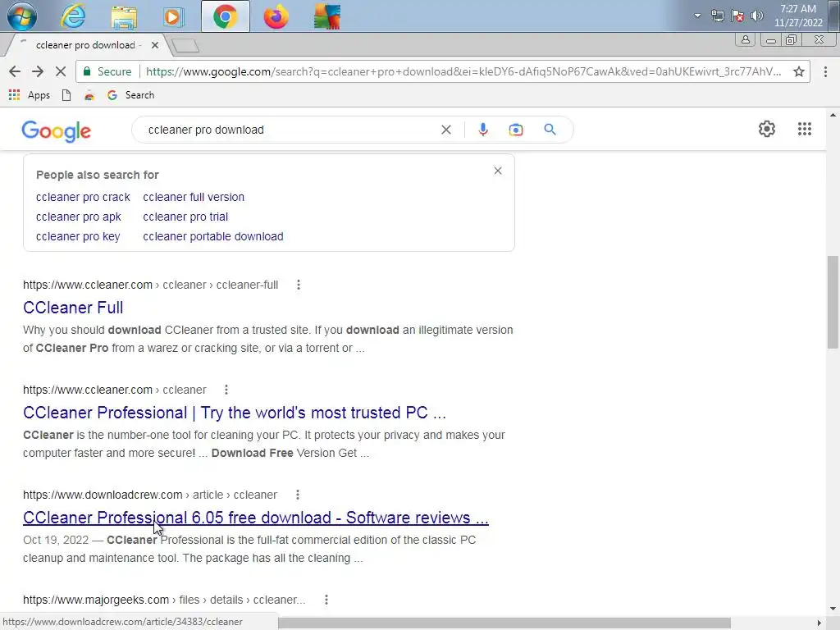Search for ccleaner full version
840x630 pixels.
(x=194, y=197)
